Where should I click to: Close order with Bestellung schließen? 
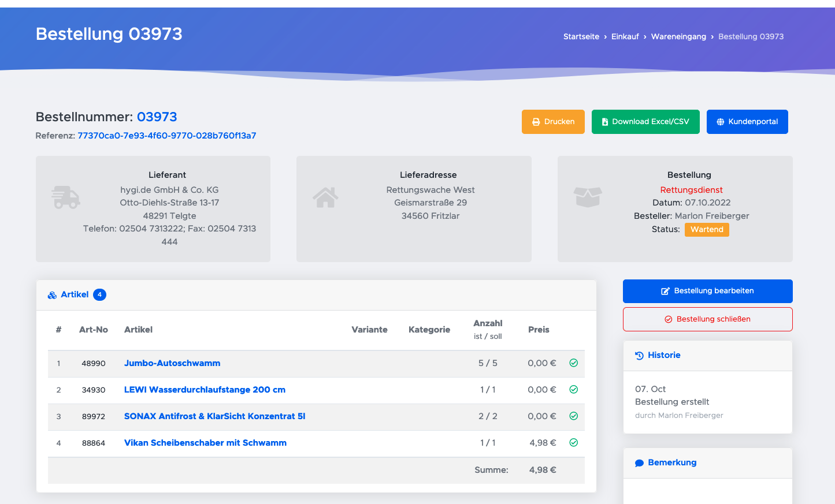point(707,319)
